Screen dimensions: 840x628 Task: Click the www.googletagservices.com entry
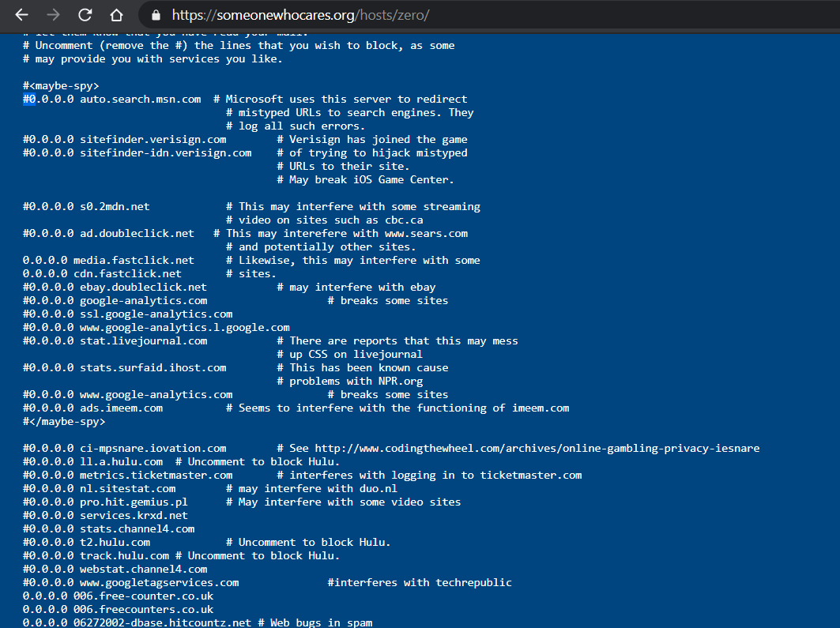[x=160, y=582]
